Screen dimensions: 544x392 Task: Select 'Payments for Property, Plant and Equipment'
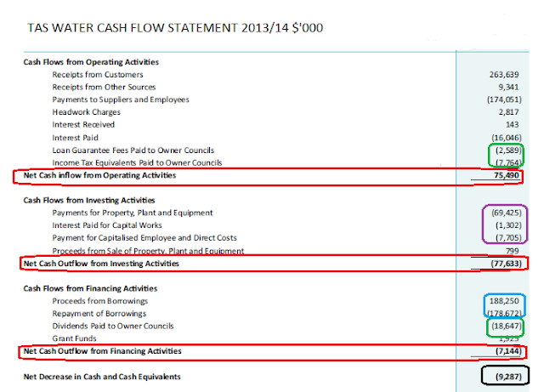click(133, 213)
